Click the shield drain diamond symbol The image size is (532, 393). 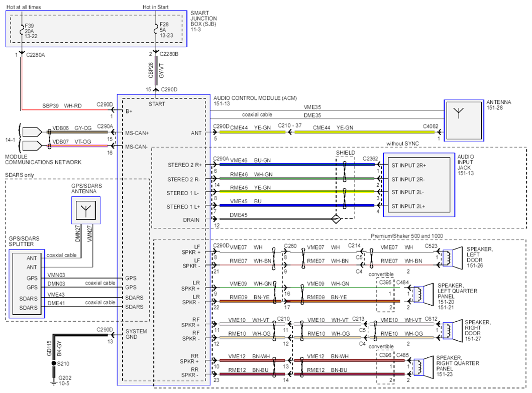click(336, 219)
